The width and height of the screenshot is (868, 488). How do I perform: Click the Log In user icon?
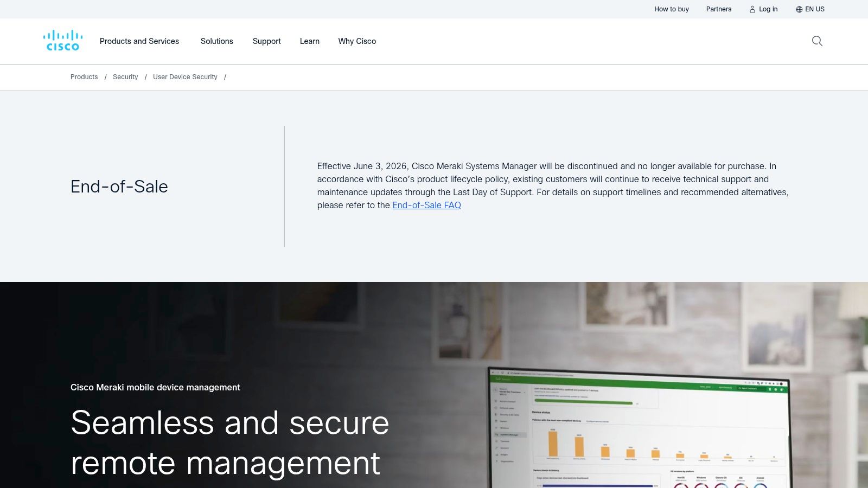click(x=752, y=9)
